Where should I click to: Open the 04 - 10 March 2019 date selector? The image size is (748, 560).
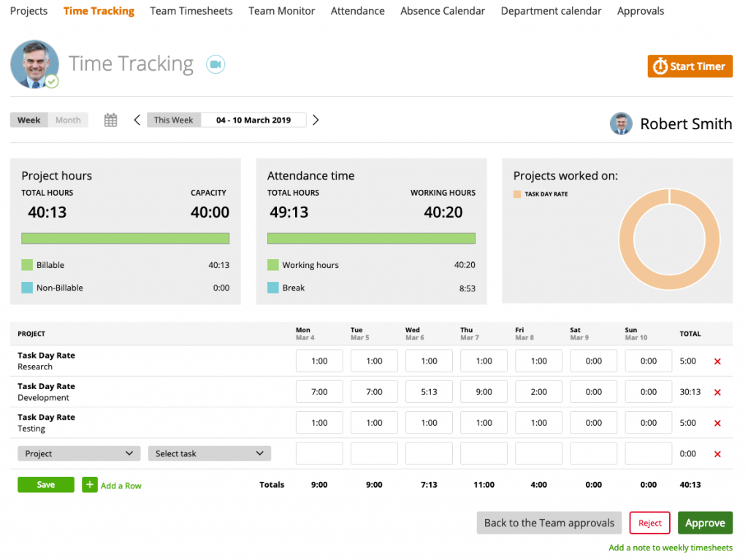click(253, 120)
